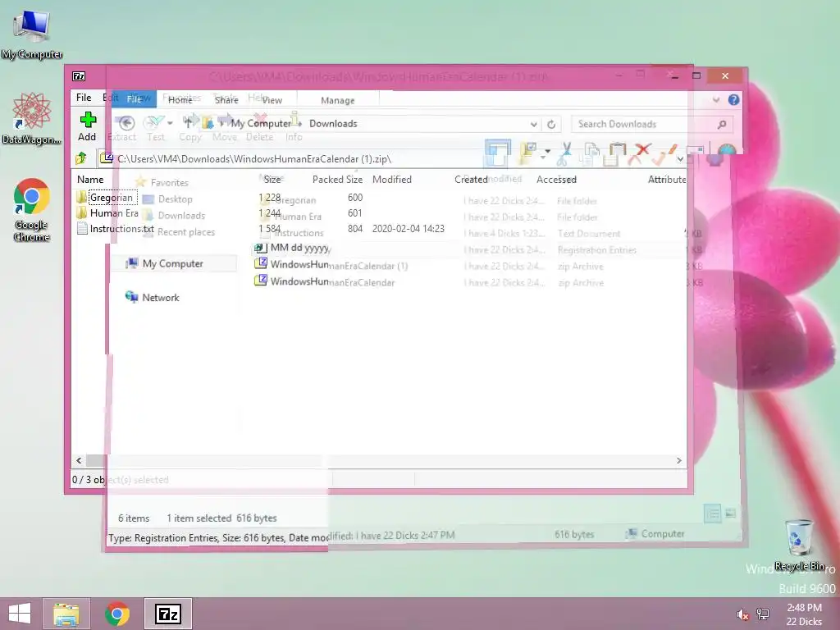
Task: Open the Recycle Bin
Action: pos(799,545)
